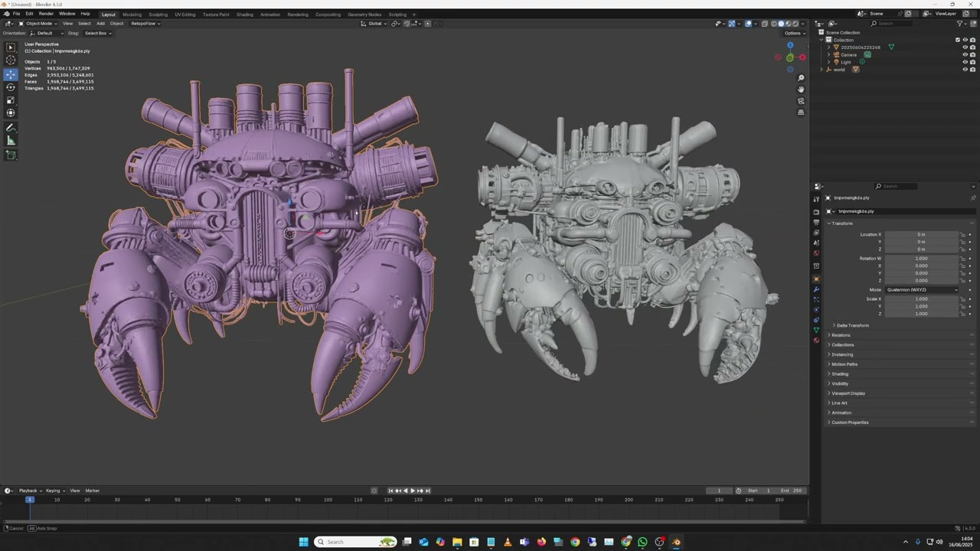Disable Camera object in renders

(x=972, y=55)
